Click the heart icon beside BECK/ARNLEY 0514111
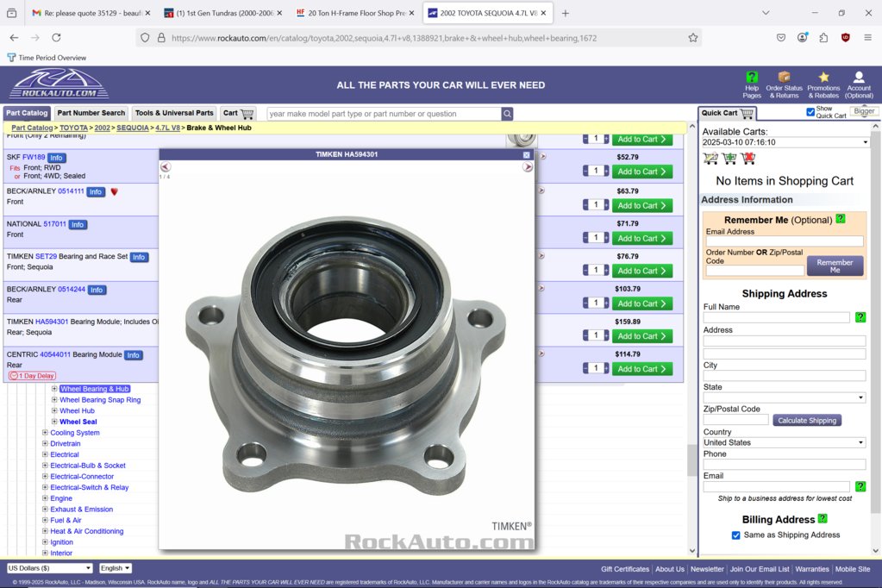Image resolution: width=882 pixels, height=588 pixels. point(114,192)
